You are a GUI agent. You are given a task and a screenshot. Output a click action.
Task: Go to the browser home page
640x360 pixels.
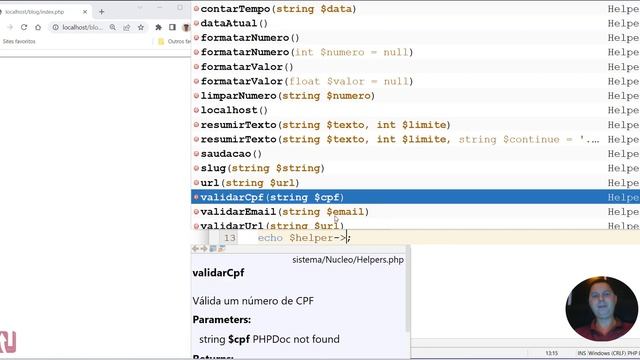coord(38,27)
